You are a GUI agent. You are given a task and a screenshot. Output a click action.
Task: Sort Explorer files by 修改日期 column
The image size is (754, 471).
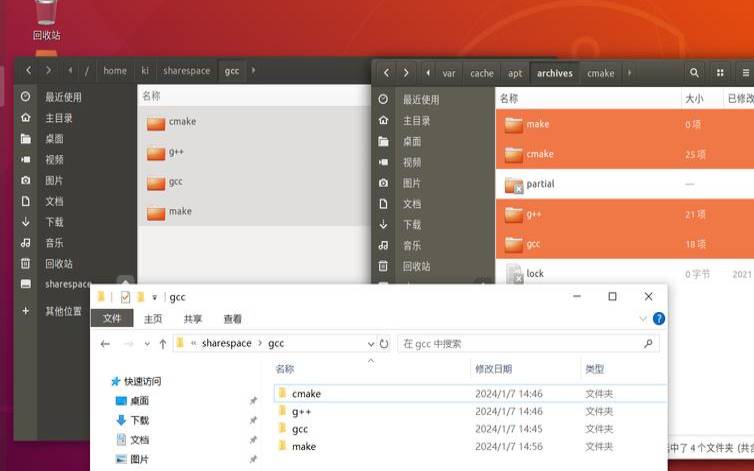(493, 369)
